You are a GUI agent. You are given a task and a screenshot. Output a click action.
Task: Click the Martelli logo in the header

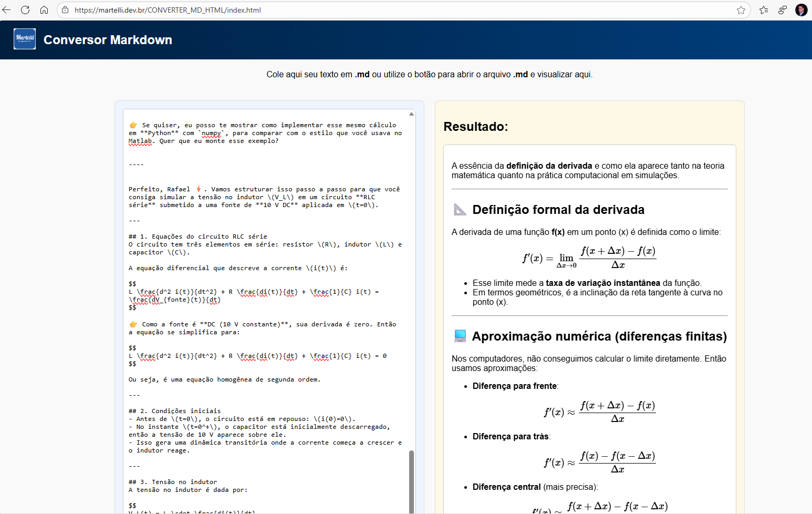pyautogui.click(x=25, y=39)
